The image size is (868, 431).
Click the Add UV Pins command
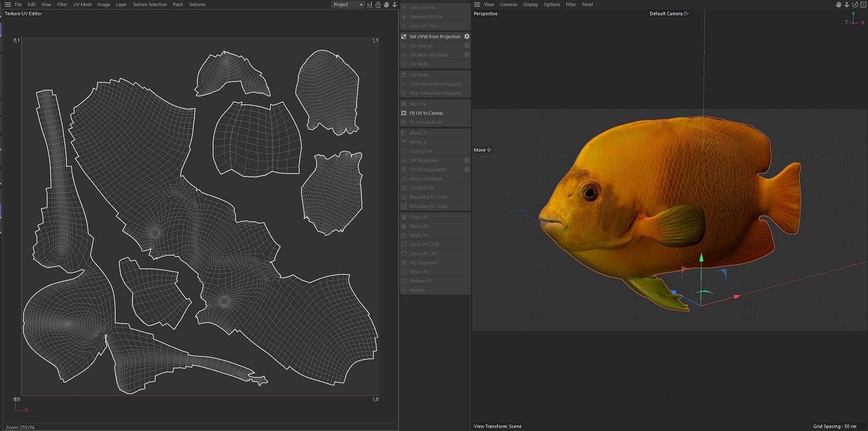tap(435, 8)
